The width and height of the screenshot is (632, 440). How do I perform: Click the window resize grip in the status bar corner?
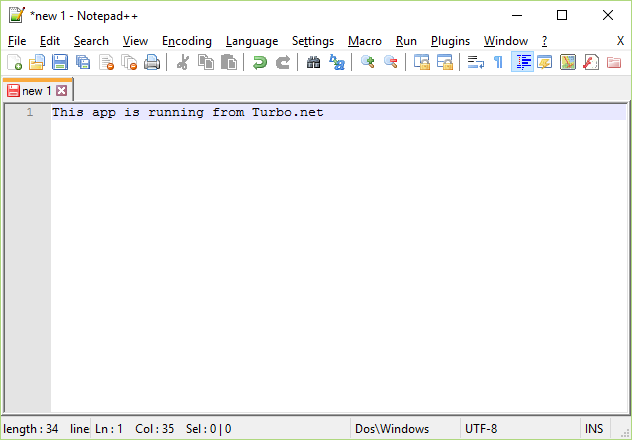(626, 434)
